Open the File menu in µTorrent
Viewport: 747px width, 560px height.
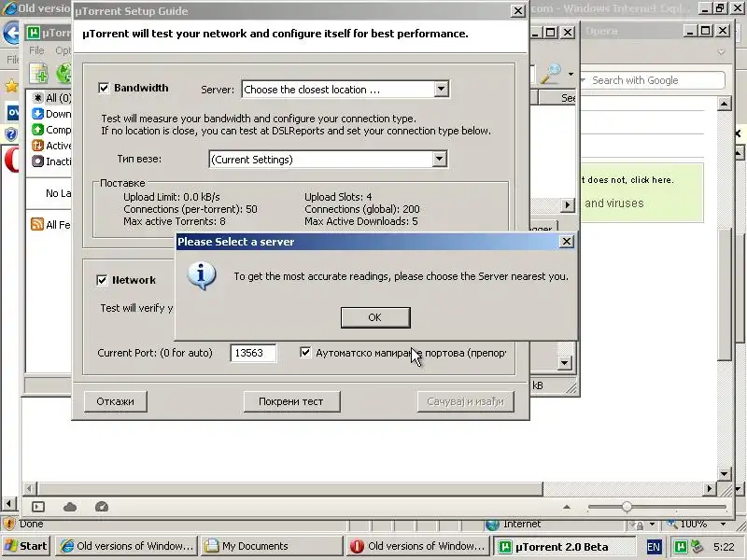click(x=36, y=50)
